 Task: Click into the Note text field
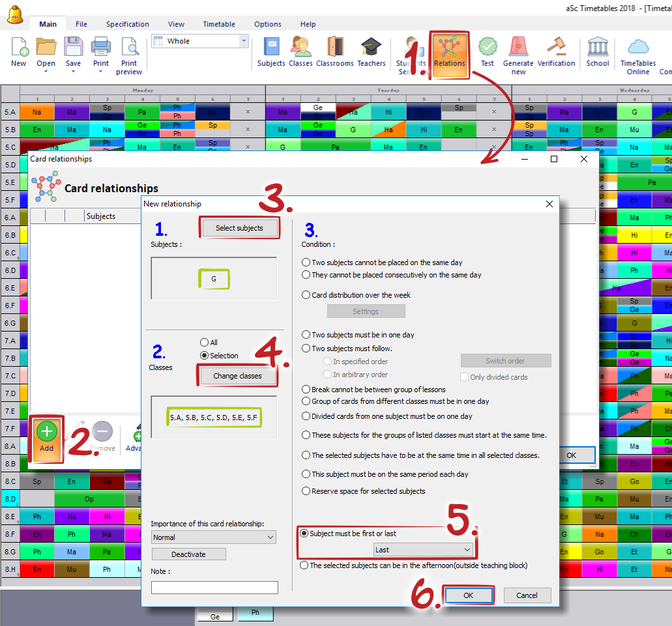214,588
